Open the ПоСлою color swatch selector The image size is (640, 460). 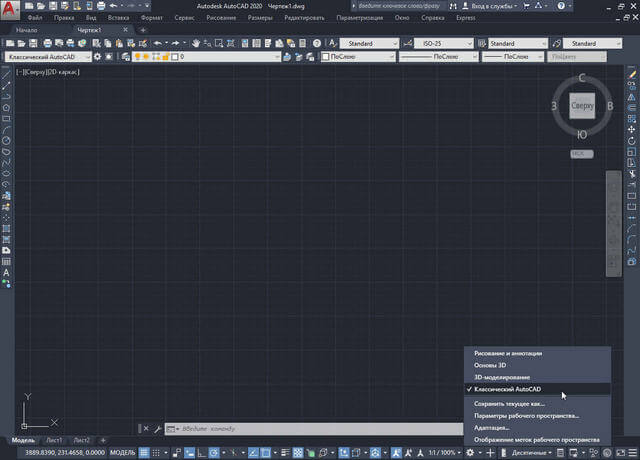click(x=358, y=57)
